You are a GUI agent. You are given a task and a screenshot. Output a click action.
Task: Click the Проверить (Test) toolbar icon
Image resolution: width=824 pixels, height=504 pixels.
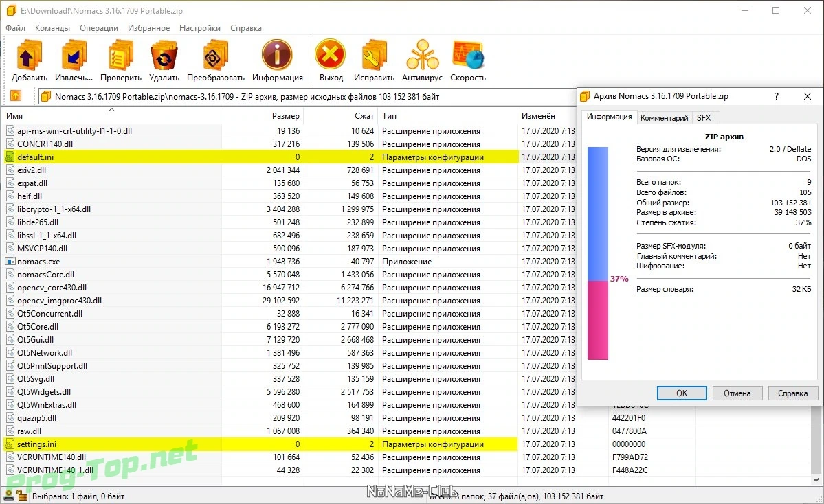click(121, 55)
